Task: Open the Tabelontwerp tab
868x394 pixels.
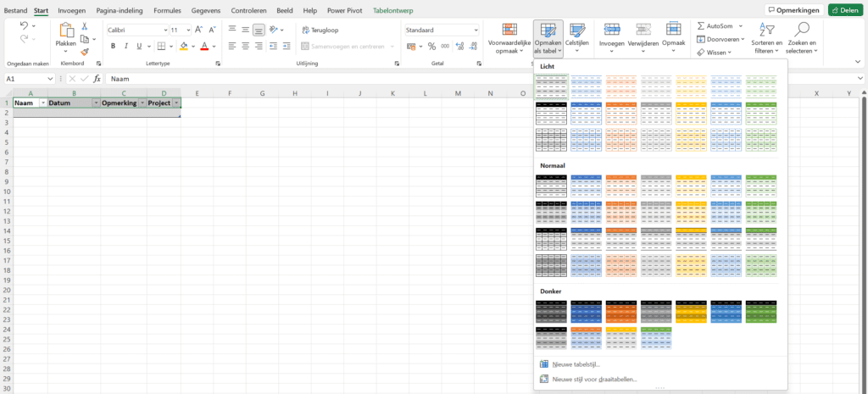Action: [x=393, y=10]
